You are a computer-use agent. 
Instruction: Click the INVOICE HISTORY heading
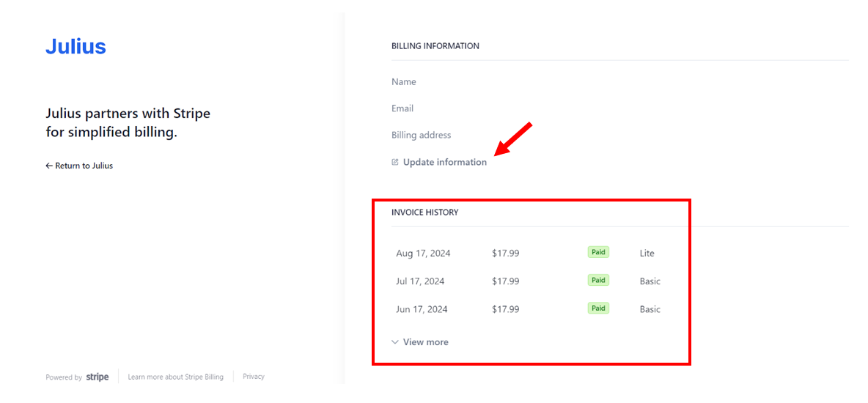pos(424,212)
